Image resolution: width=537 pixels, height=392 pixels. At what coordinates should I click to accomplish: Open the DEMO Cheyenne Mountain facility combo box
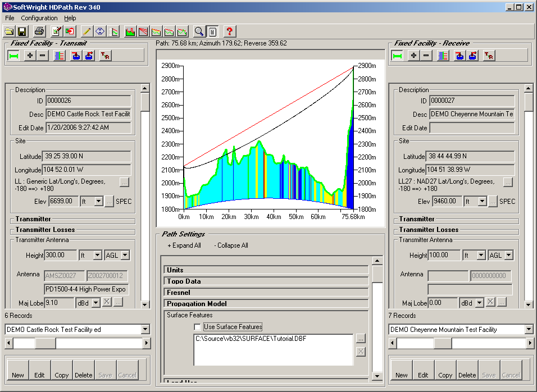(x=529, y=329)
